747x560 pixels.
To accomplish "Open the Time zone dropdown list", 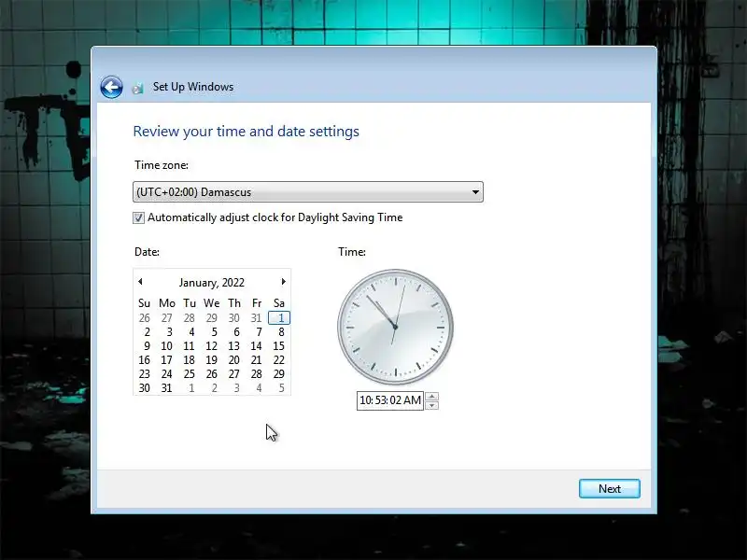I will [308, 192].
